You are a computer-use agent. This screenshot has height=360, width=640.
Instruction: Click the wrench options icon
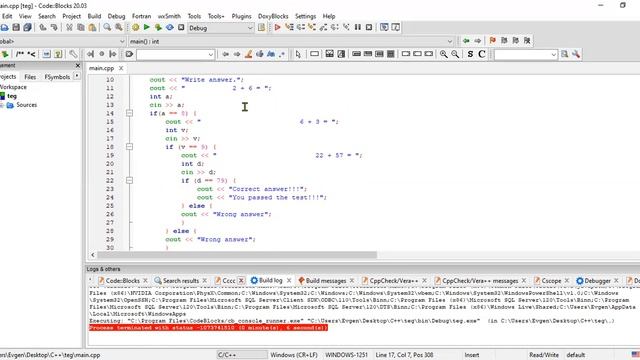click(576, 54)
